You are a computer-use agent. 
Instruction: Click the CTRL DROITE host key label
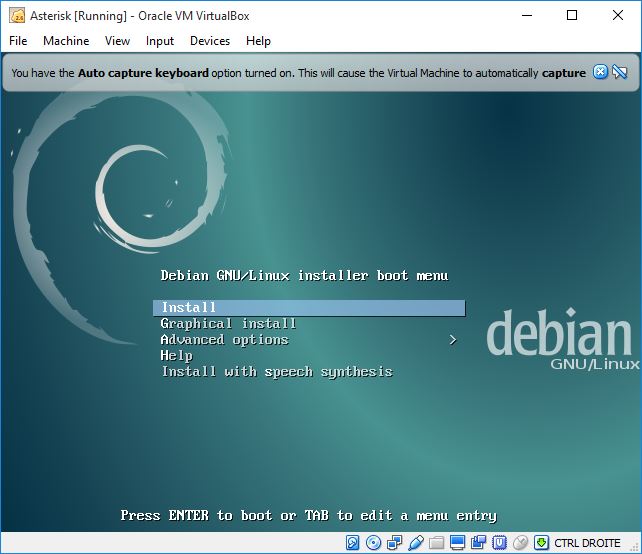click(587, 543)
